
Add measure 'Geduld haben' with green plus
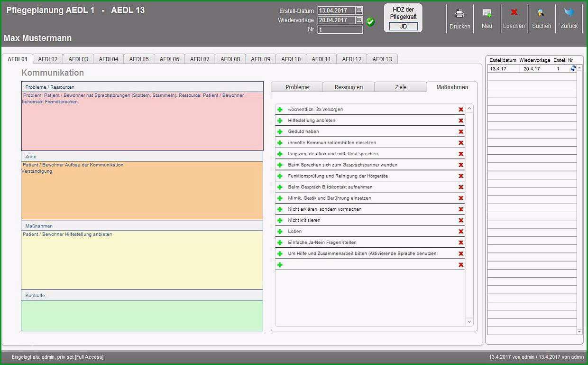[280, 131]
